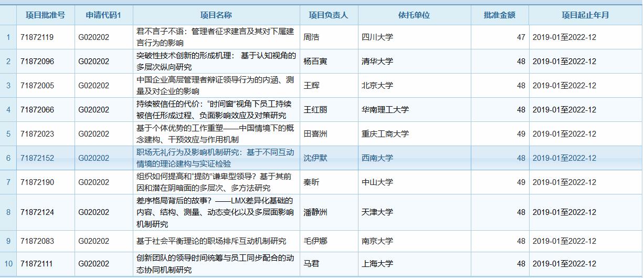Screen dimensions: 644x278
Task: Click project leader 杨百寅
Action: click(x=315, y=61)
